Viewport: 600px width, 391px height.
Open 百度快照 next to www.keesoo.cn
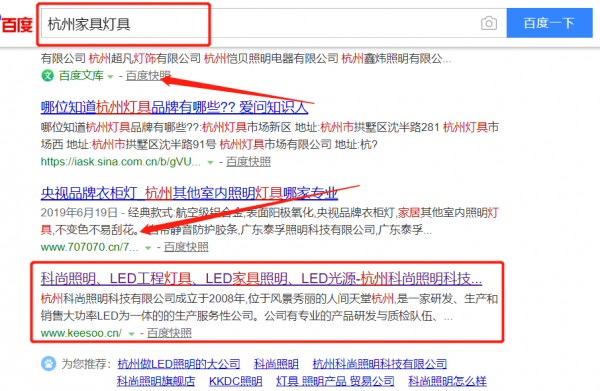[x=169, y=333]
